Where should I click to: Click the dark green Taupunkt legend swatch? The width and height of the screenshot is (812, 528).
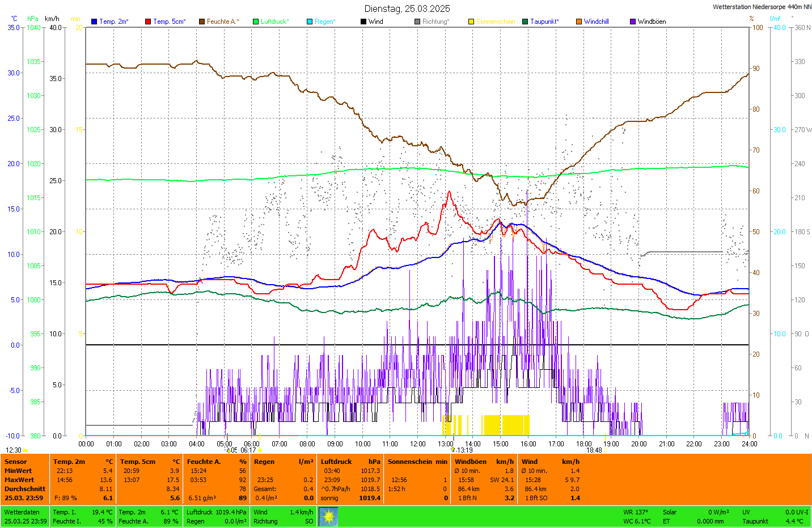(x=525, y=22)
